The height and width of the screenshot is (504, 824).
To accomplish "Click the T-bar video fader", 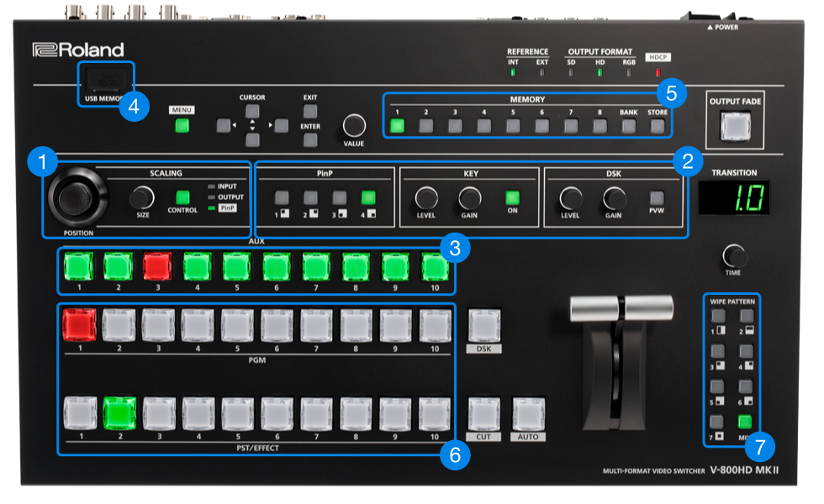I will (621, 307).
